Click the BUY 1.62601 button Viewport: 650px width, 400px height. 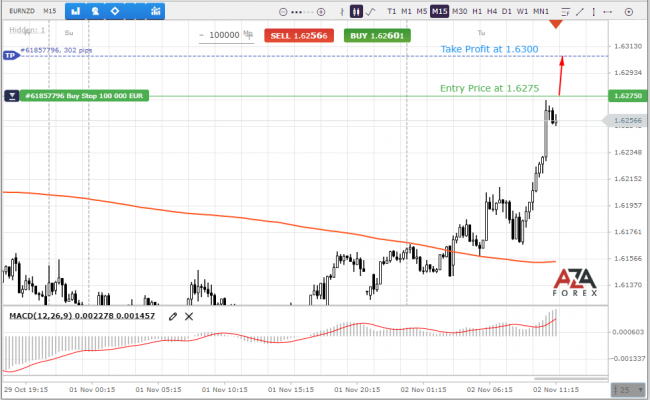click(377, 36)
